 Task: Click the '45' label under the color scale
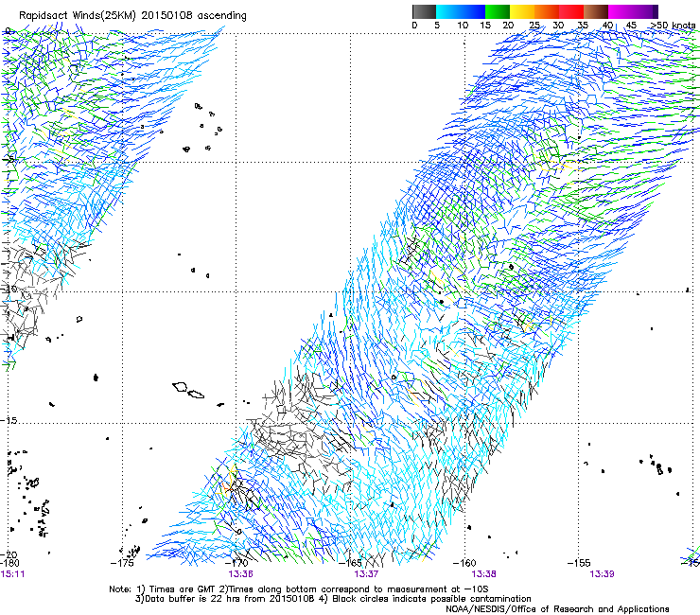(x=631, y=26)
